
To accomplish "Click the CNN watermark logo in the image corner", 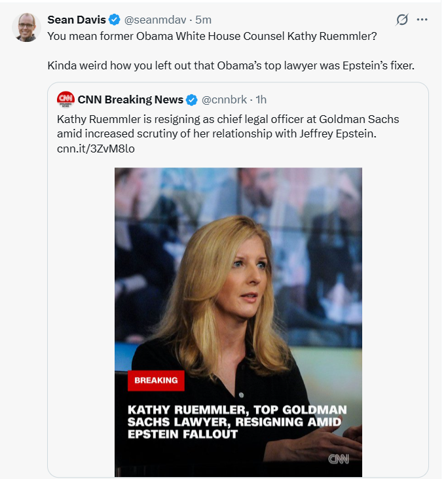I will point(339,459).
